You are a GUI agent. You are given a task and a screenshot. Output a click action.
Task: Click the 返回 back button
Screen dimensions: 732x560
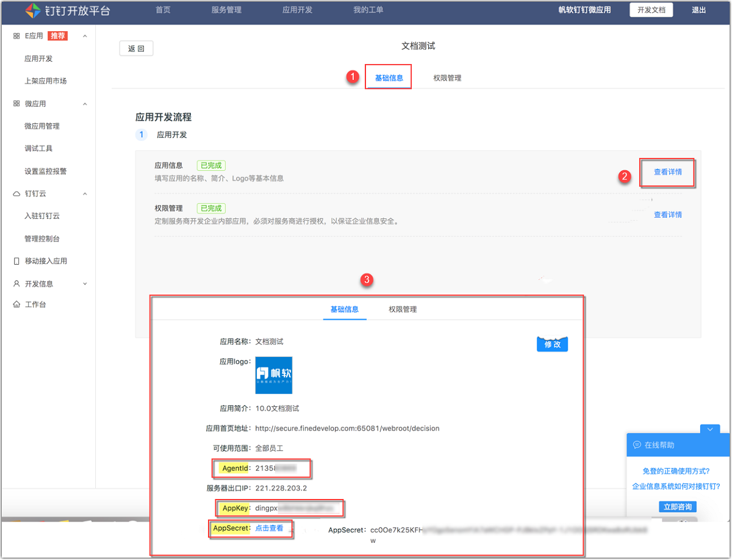tap(136, 49)
